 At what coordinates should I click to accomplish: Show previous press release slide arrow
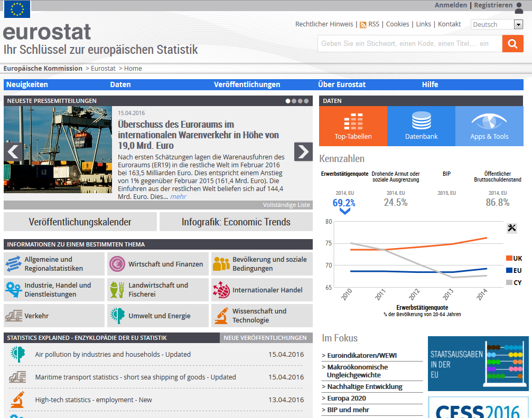point(13,151)
